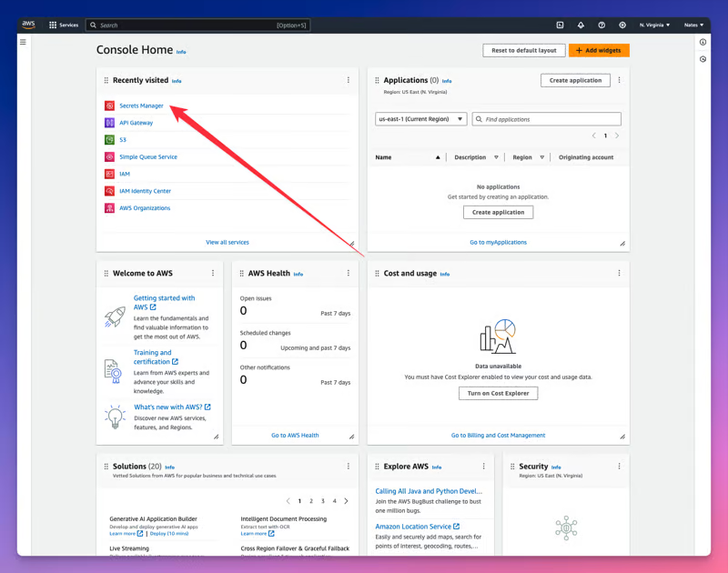Open Security widget options menu

[620, 467]
